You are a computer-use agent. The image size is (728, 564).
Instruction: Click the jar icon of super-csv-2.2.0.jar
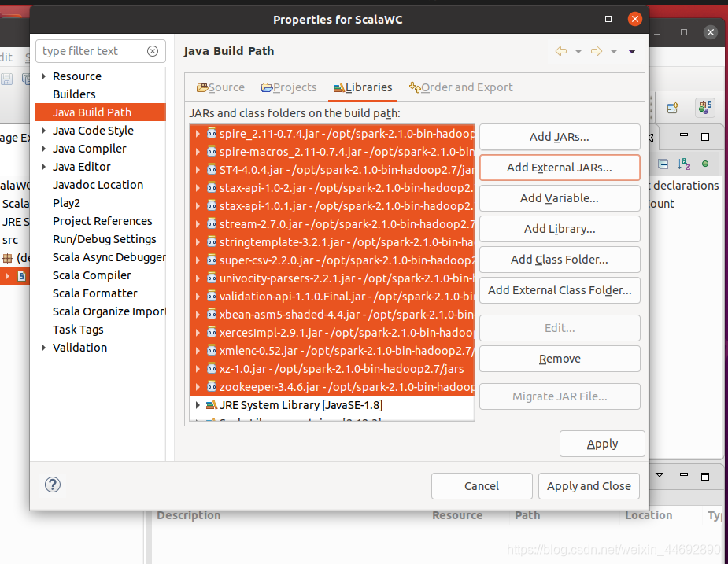pyautogui.click(x=212, y=260)
